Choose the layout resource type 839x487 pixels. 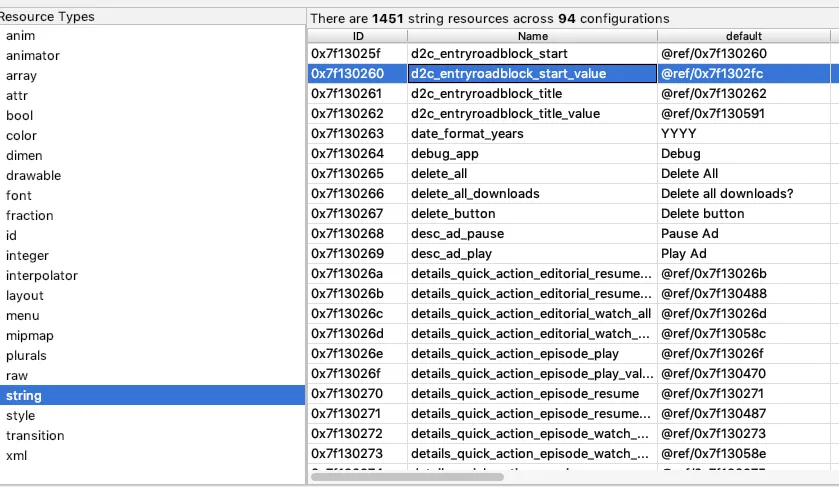point(25,296)
